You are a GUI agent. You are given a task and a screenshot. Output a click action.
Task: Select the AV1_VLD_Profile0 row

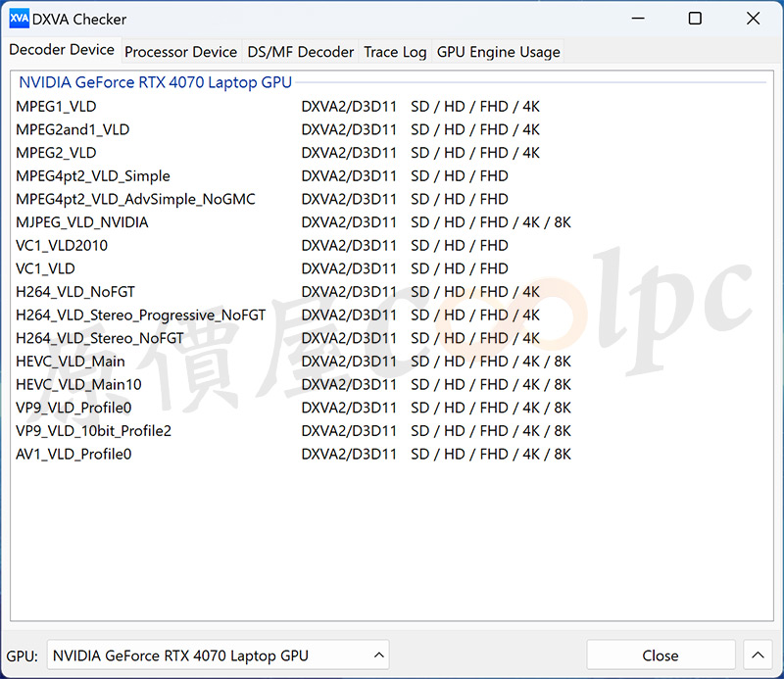pos(293,454)
